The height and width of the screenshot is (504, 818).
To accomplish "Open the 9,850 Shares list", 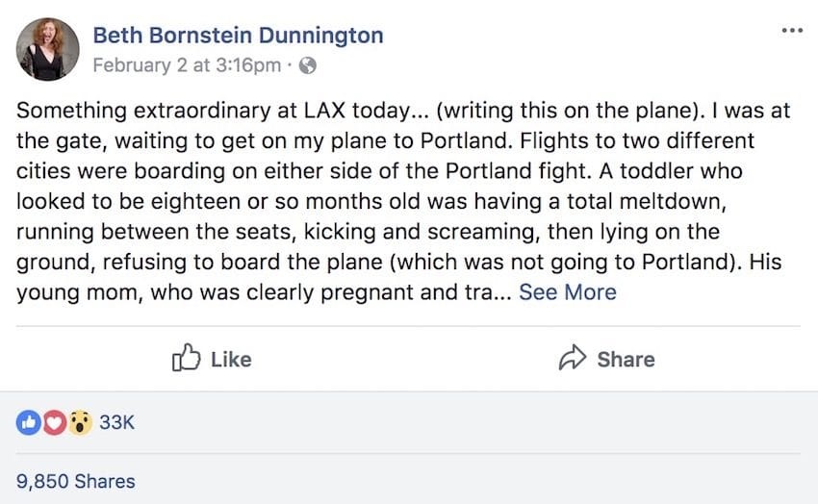I will click(x=75, y=481).
